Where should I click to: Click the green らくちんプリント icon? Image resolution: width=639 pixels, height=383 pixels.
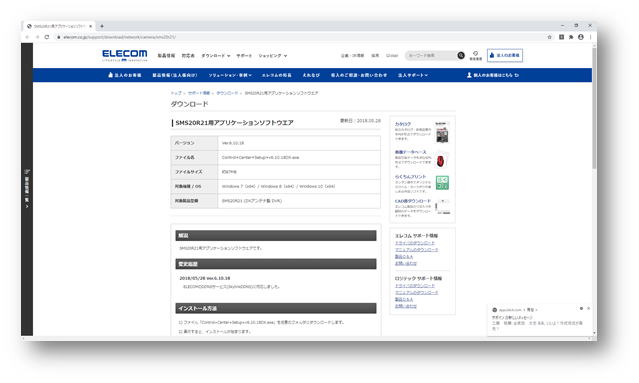[442, 183]
